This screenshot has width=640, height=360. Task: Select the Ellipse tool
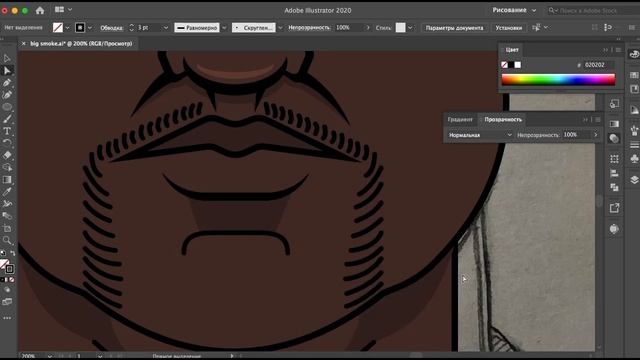pyautogui.click(x=7, y=107)
